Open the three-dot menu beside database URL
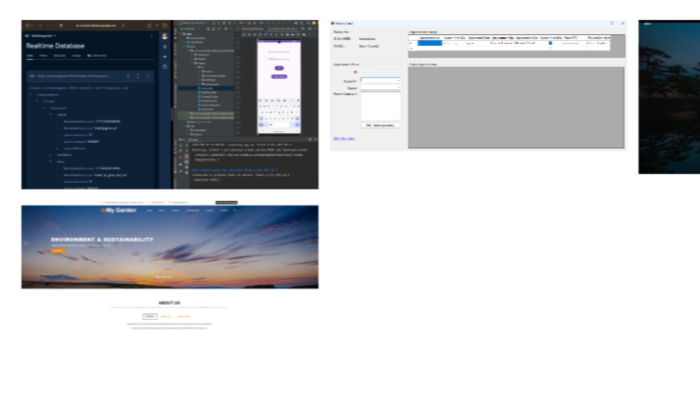 click(x=148, y=76)
